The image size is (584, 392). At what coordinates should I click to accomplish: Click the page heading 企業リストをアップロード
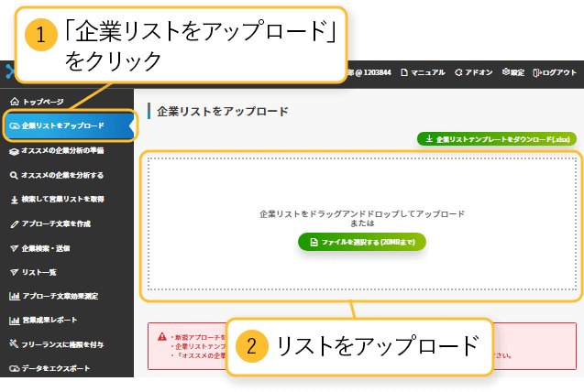click(223, 111)
